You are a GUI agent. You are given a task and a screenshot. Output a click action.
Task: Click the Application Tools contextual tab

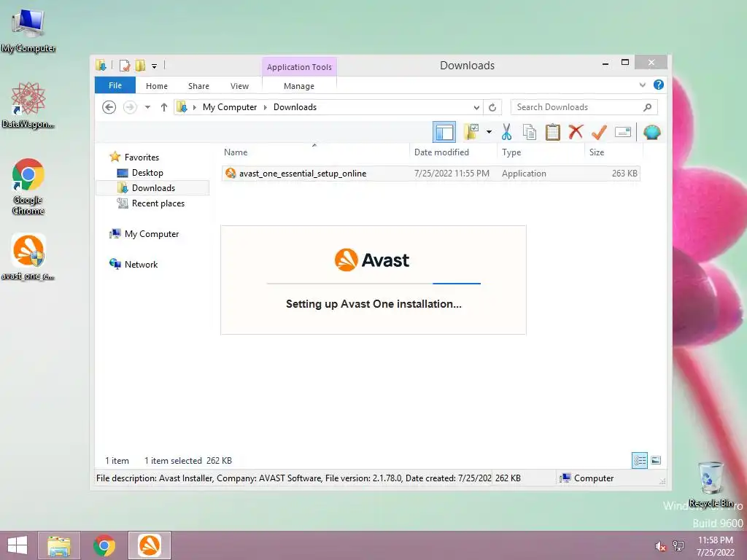pyautogui.click(x=299, y=67)
